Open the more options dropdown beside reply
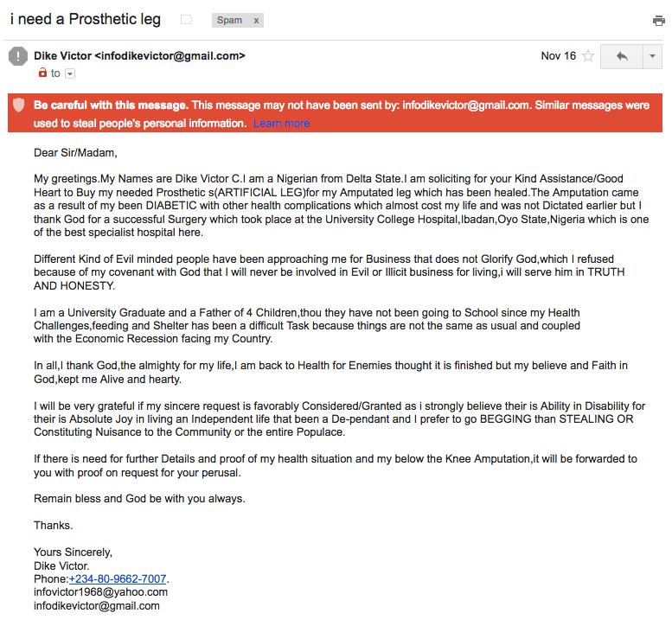Screen dimensions: 672x626 (x=652, y=56)
